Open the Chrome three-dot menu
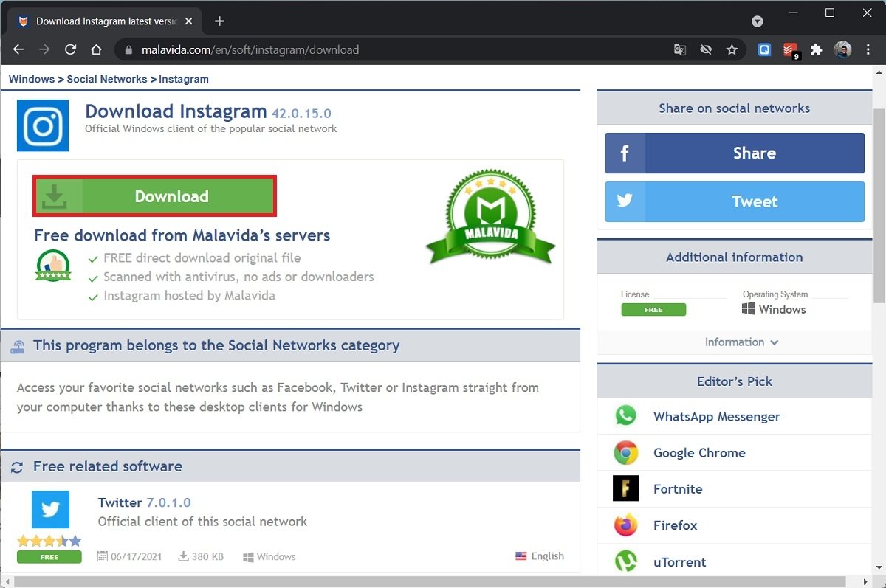 click(868, 50)
